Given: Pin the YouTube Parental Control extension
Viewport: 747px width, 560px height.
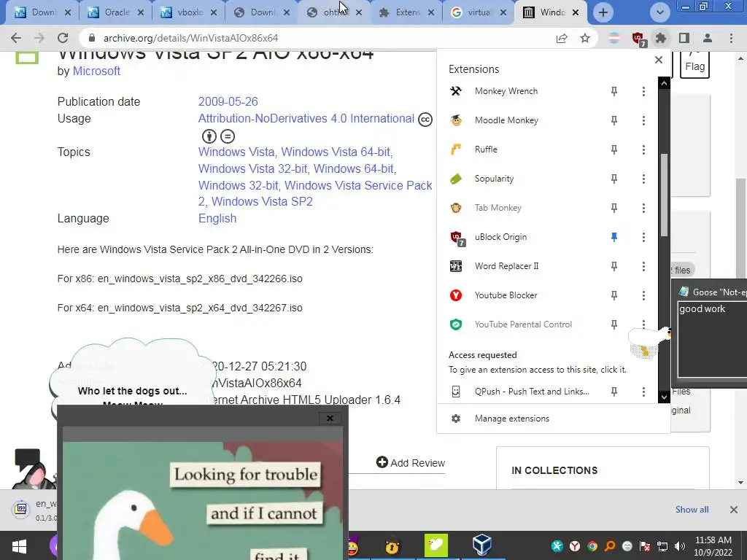Looking at the screenshot, I should (x=614, y=324).
